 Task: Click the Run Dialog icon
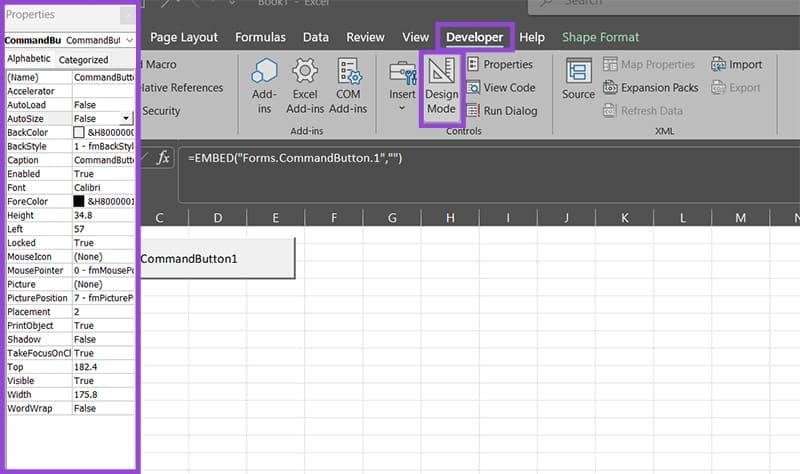[x=474, y=111]
